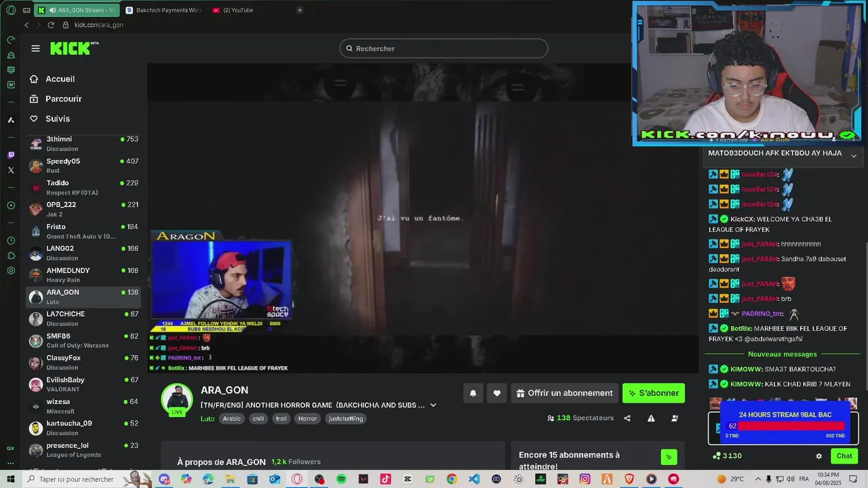The width and height of the screenshot is (868, 488).
Task: Click the moderator list person icon
Action: click(675, 418)
